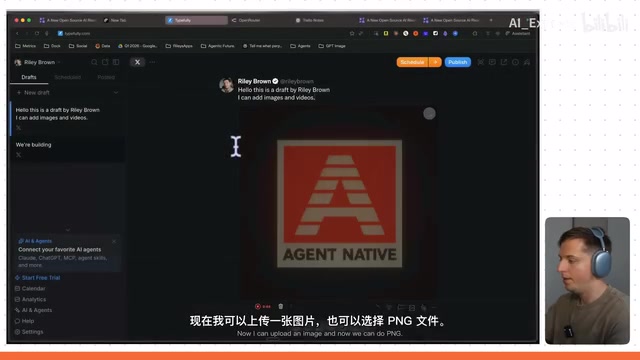Open the Social bookmarks folder
This screenshot has width=640, height=360.
[x=78, y=46]
